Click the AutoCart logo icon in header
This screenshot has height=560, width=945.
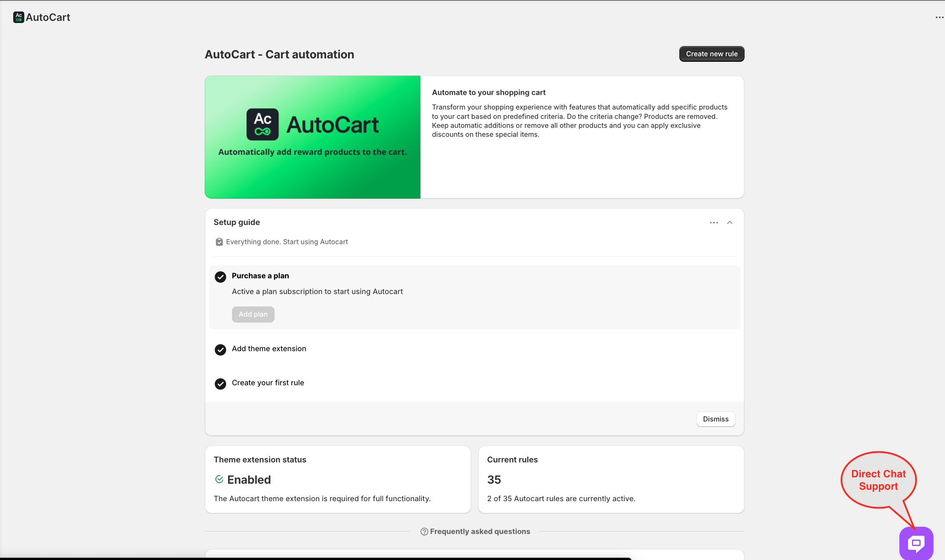coord(18,17)
